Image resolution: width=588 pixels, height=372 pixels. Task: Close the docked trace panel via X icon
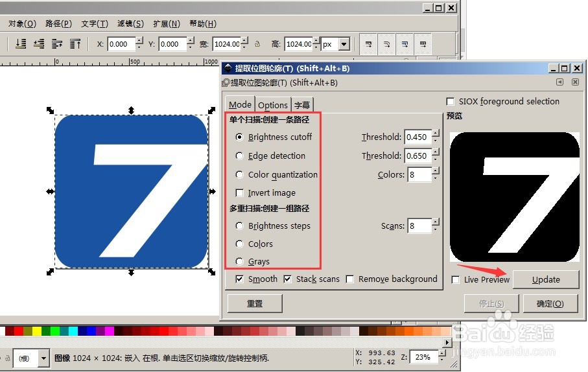pyautogui.click(x=575, y=82)
